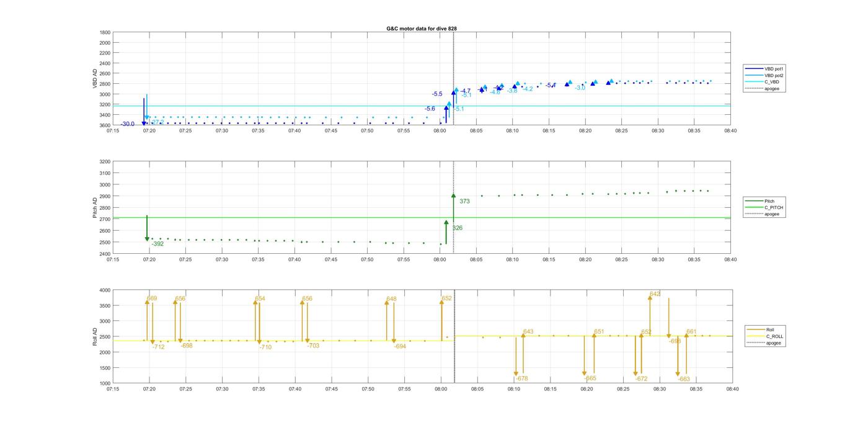This screenshot has width=868, height=430.
Task: Click the '-703' roll data label
Action: (x=313, y=346)
